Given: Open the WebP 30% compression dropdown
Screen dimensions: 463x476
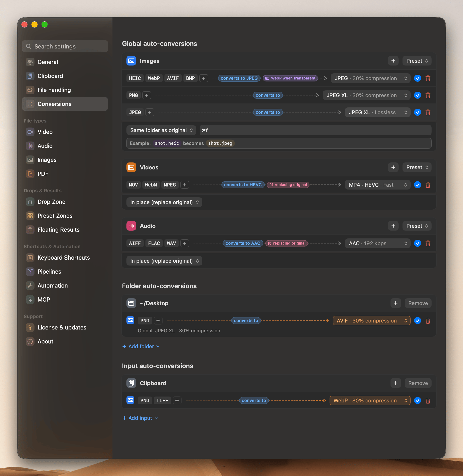Looking at the screenshot, I should pos(370,400).
